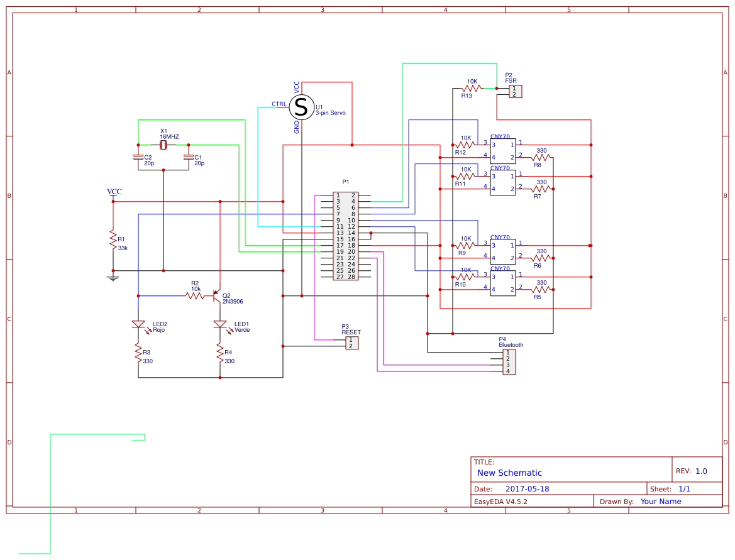
Task: Click the 16MHZ crystal X1 symbol
Action: pos(163,145)
